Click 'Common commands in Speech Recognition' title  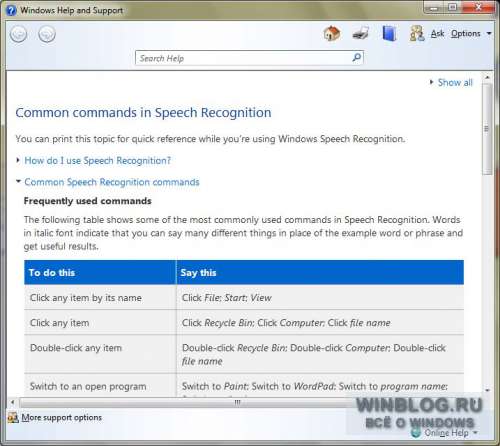(143, 113)
